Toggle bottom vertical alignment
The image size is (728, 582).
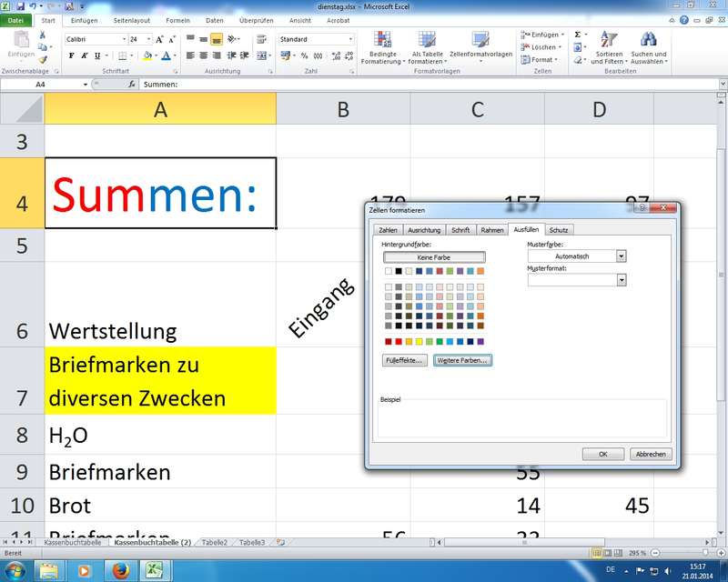[x=217, y=39]
